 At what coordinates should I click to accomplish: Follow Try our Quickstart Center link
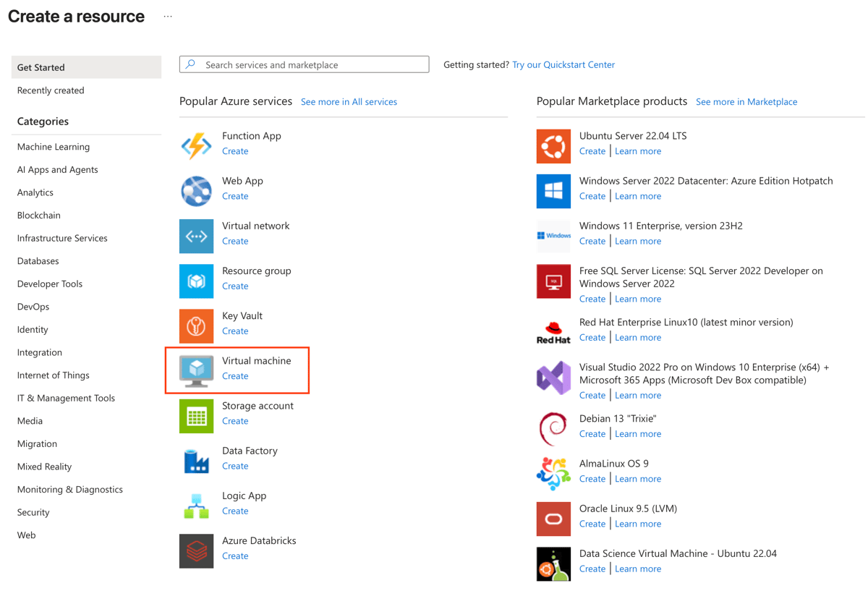(x=563, y=64)
